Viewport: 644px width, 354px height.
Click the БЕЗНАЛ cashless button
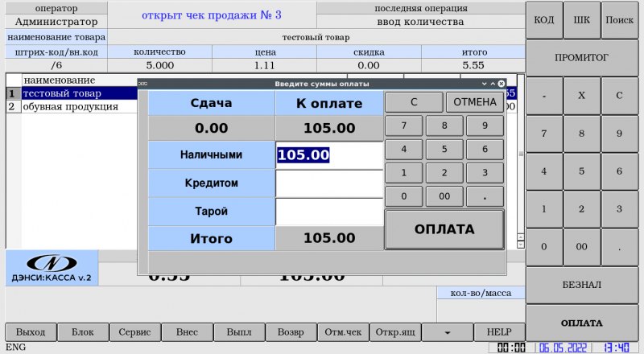pyautogui.click(x=582, y=285)
